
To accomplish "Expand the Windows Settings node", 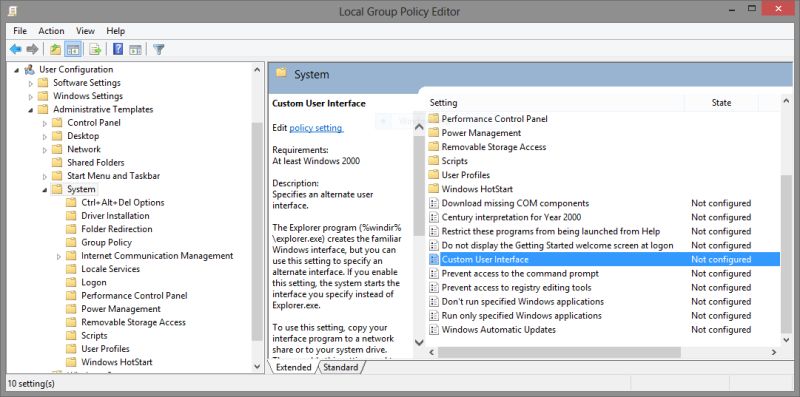I will coord(31,96).
